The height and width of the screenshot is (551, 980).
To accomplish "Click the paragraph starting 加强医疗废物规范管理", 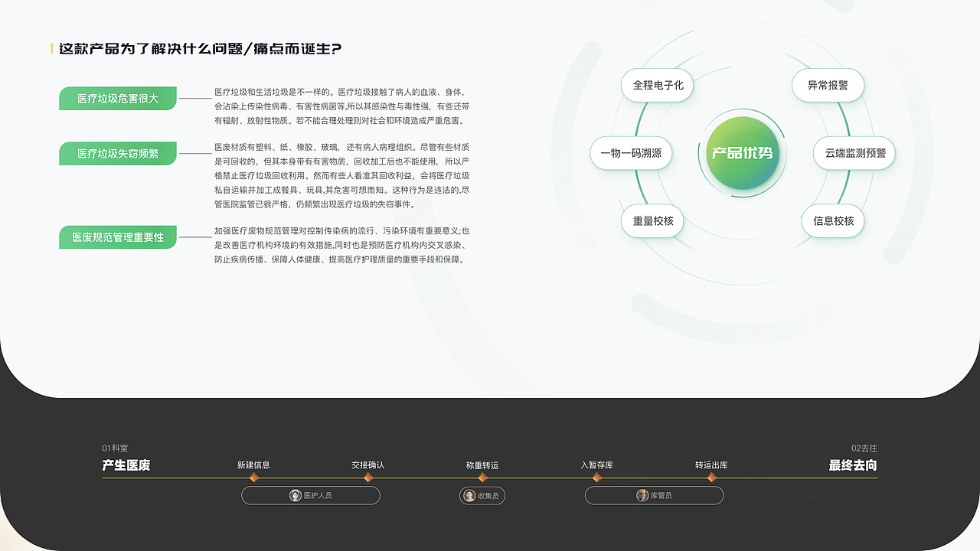I will (342, 245).
